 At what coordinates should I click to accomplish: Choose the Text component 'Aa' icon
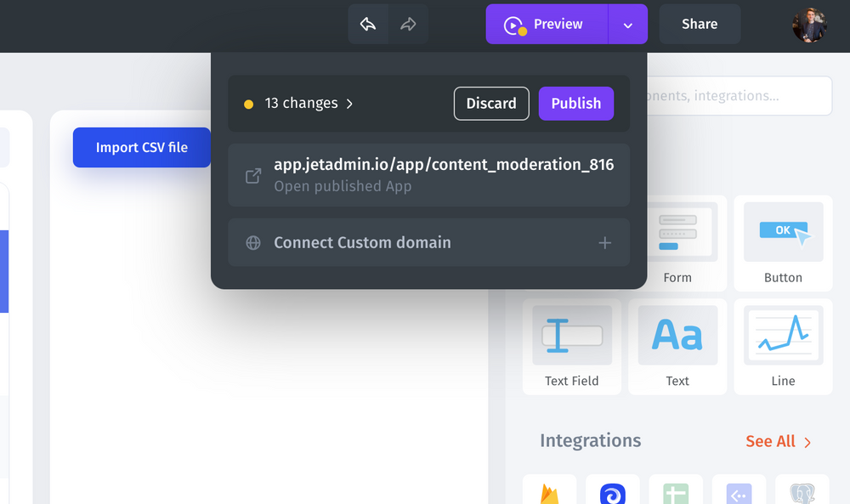tap(677, 335)
